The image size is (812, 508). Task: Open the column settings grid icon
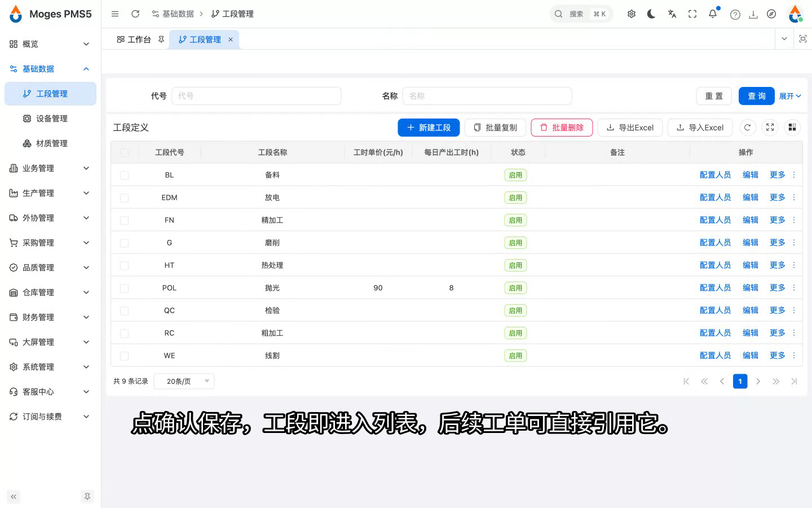coord(792,128)
